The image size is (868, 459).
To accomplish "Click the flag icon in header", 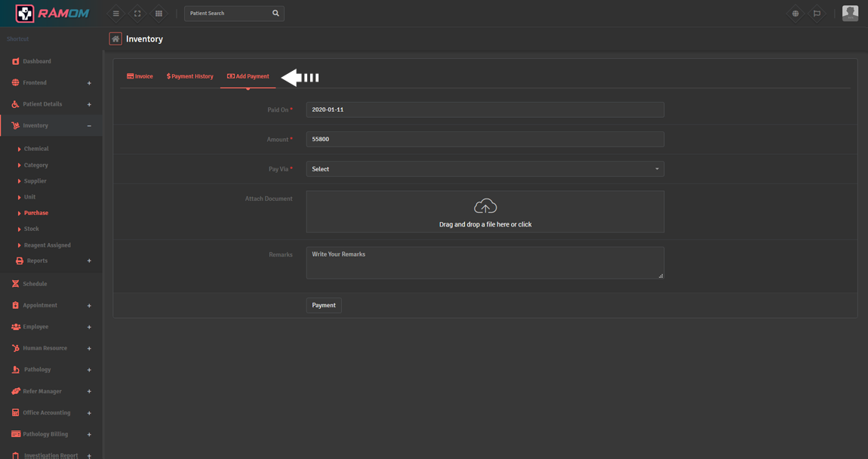I will 817,14.
